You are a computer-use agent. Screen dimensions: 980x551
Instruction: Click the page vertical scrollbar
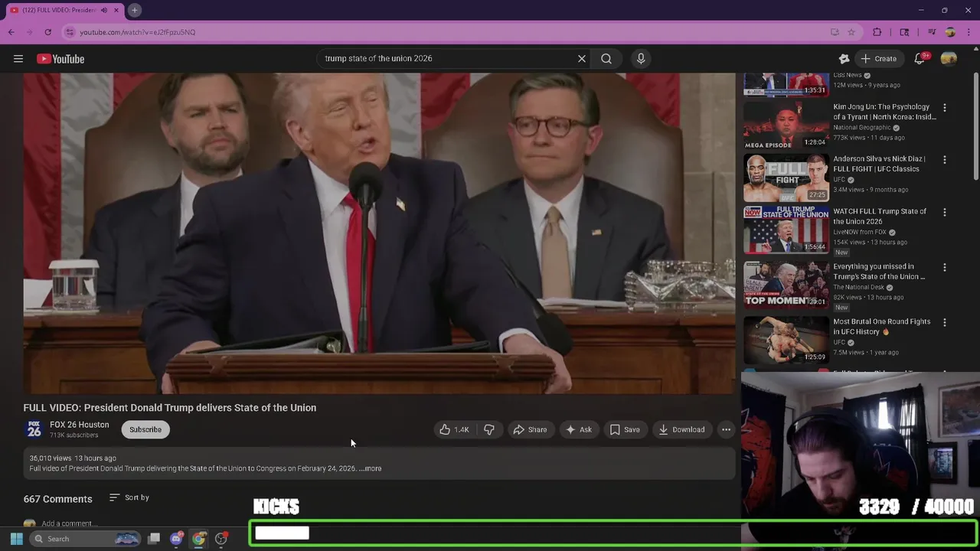[975, 126]
